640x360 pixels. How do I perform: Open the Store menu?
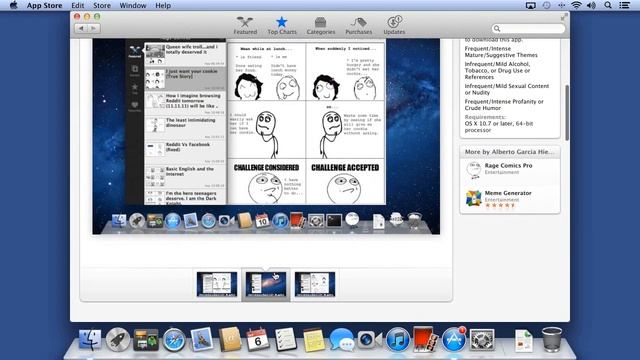tap(102, 5)
